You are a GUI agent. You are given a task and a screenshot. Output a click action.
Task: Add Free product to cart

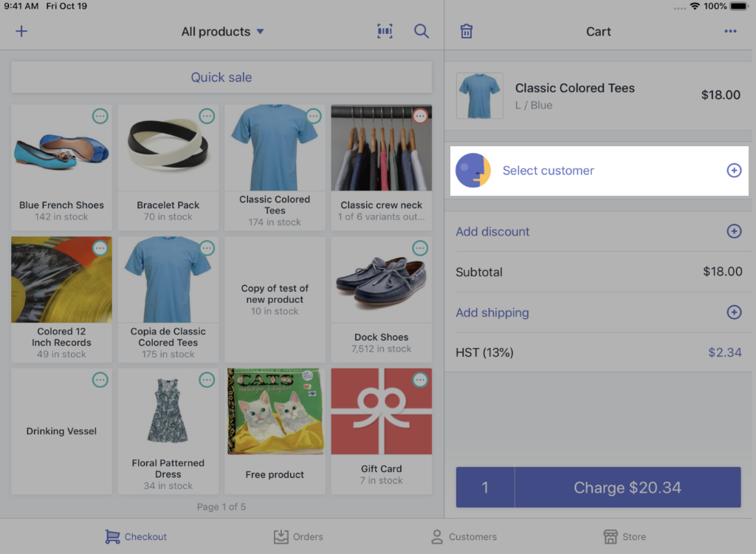click(275, 431)
